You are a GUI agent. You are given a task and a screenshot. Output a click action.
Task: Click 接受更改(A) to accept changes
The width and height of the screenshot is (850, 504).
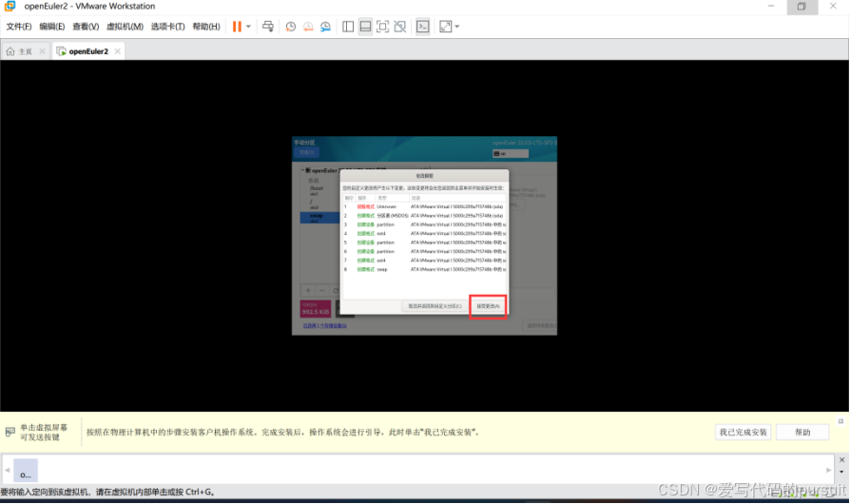[x=488, y=306]
